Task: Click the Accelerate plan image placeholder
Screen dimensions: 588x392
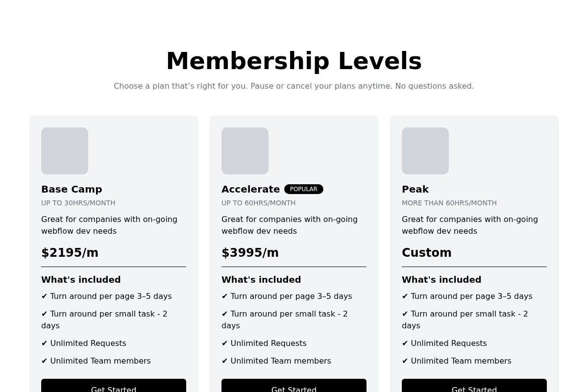Action: coord(245,151)
